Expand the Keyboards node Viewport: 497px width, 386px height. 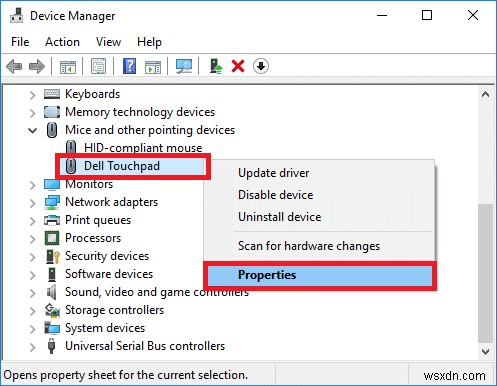(x=32, y=95)
